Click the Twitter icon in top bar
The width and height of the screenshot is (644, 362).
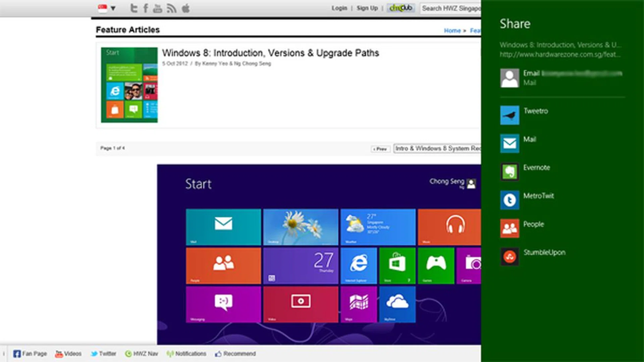click(134, 8)
